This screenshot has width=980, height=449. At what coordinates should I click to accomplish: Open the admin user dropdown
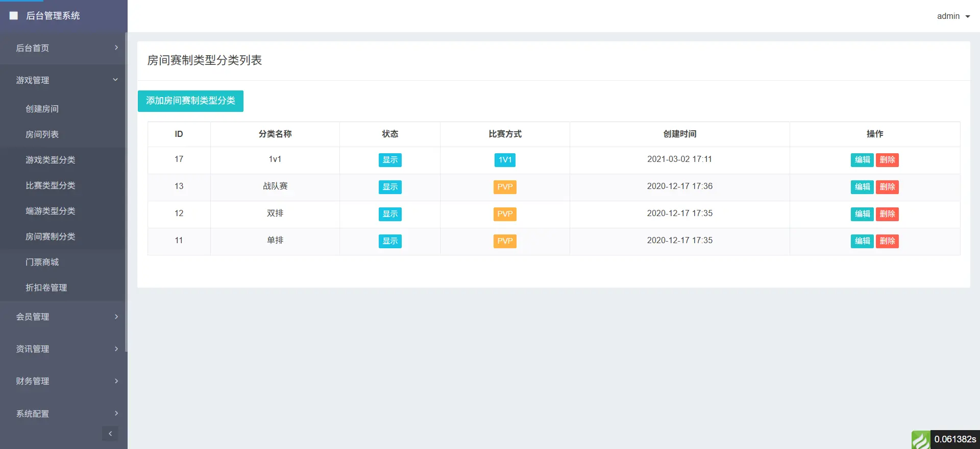[x=953, y=16]
